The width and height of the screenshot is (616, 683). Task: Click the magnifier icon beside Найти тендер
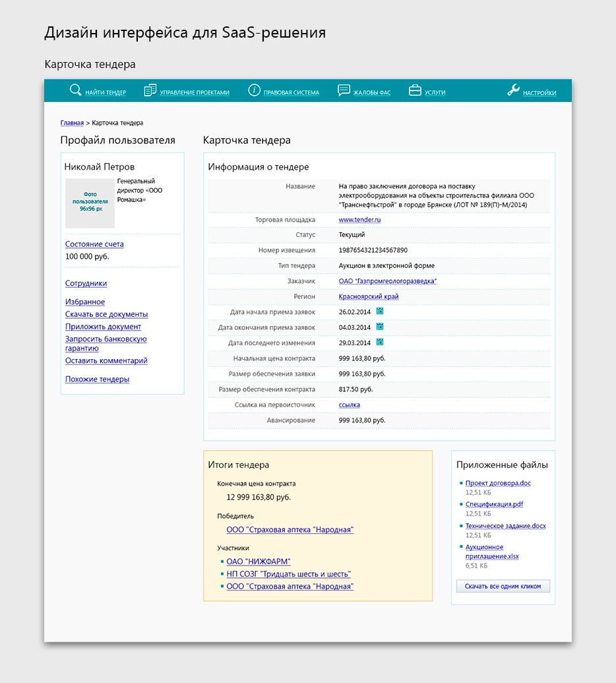75,90
